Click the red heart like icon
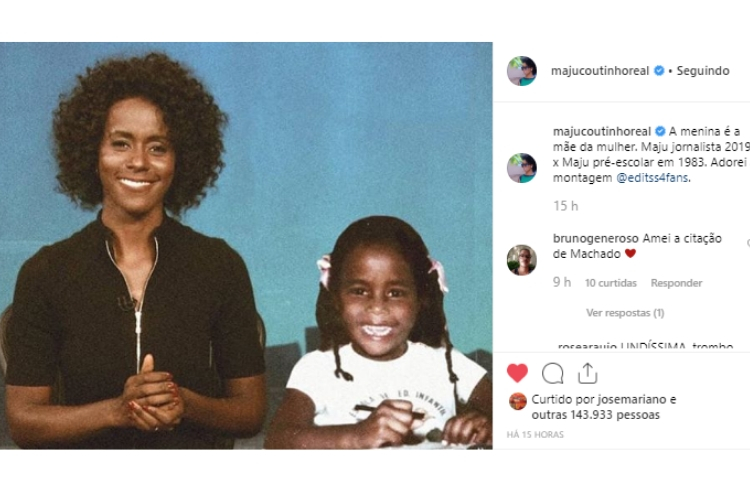The width and height of the screenshot is (750, 500). coord(517,373)
